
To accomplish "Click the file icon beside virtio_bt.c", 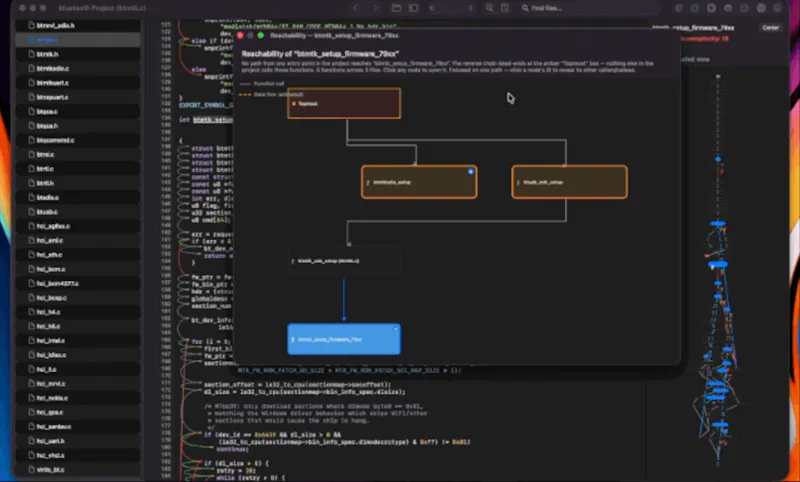I will (x=31, y=469).
